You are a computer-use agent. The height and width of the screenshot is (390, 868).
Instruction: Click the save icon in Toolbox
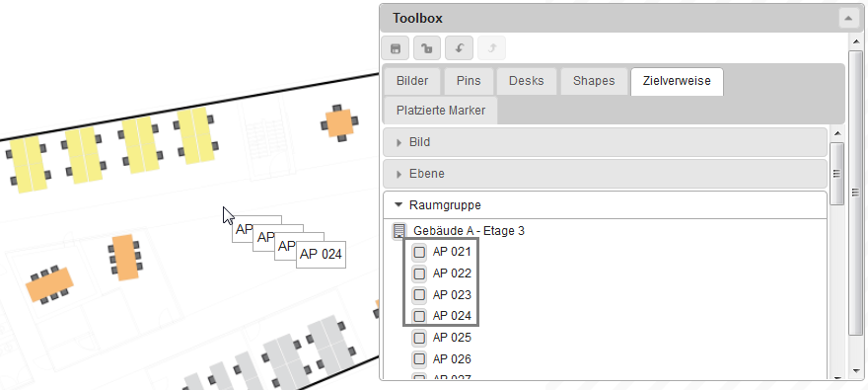pos(396,48)
